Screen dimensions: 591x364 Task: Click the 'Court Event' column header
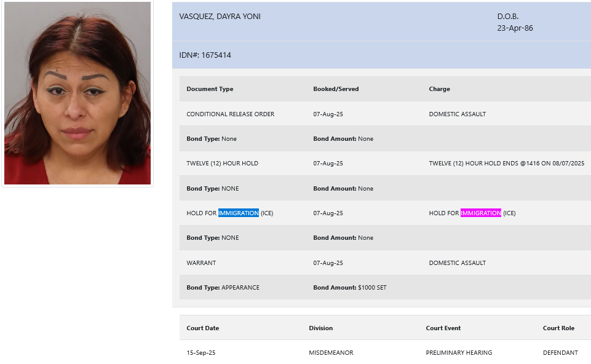point(443,328)
